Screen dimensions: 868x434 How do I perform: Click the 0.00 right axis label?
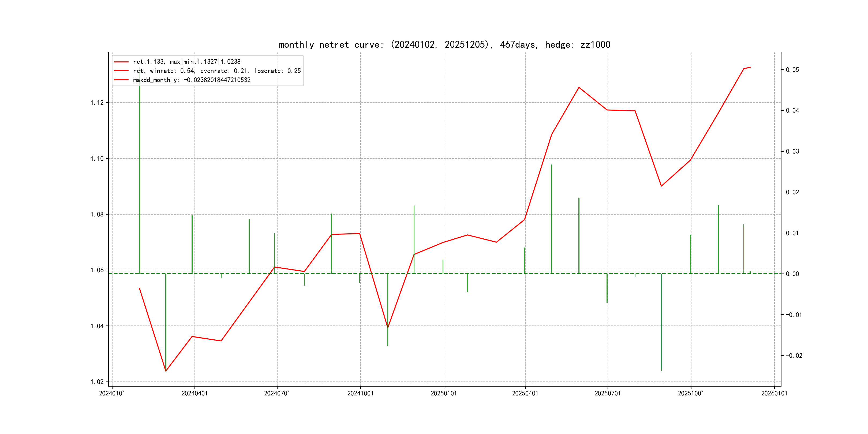(792, 274)
